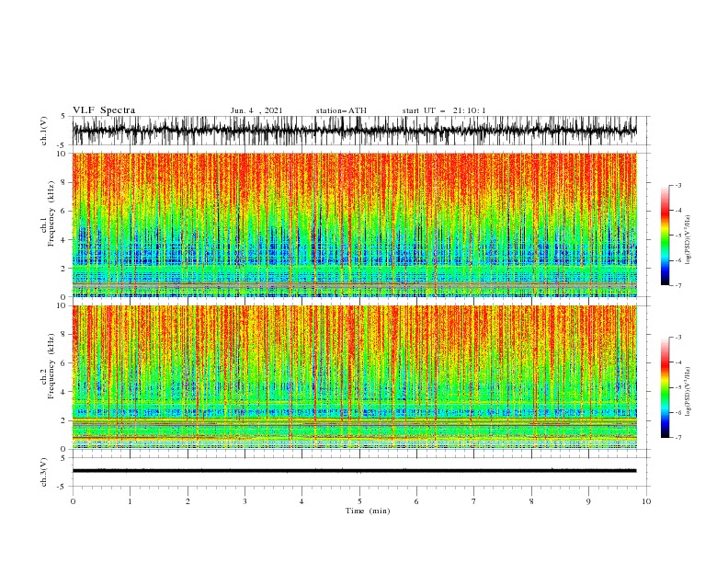Viewport: 728px width, 563px height.
Task: Click the "4" kHz tick on the ch.1 frequency axis
Action: pos(64,240)
